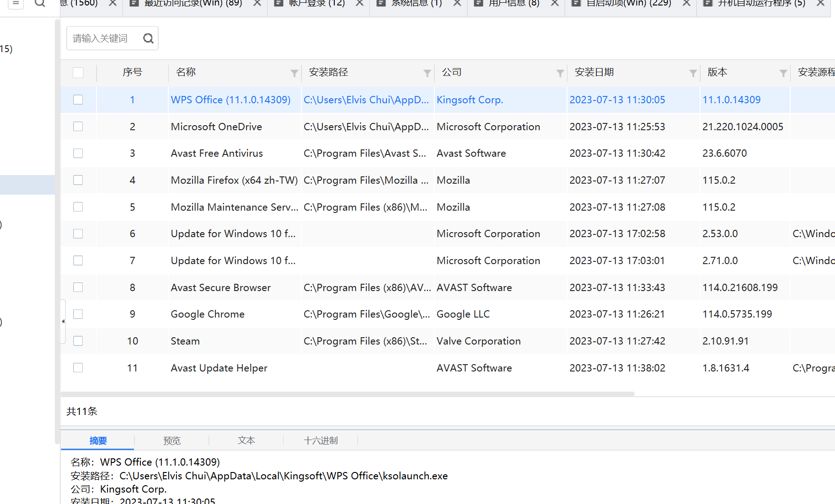The height and width of the screenshot is (504, 835).
Task: Check the box for the WPS Office row
Action: (x=78, y=100)
